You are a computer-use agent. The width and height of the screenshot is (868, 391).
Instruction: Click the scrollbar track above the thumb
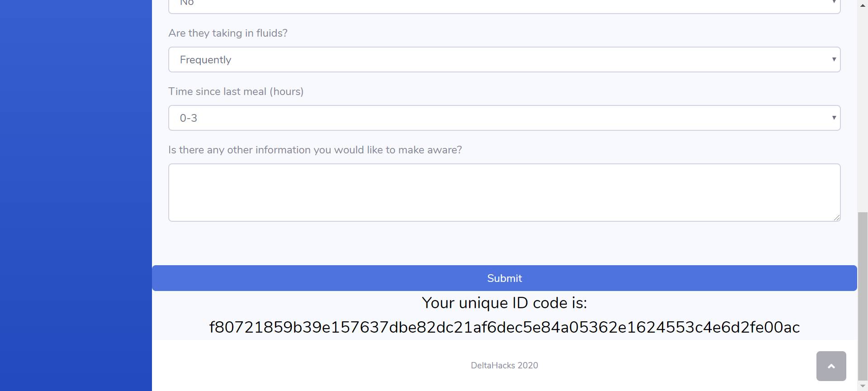tap(863, 109)
